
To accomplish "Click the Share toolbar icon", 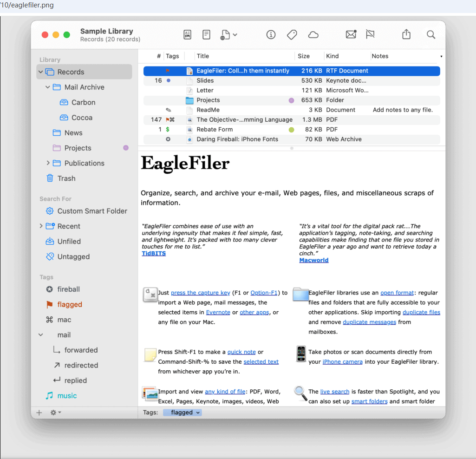I will tap(406, 34).
